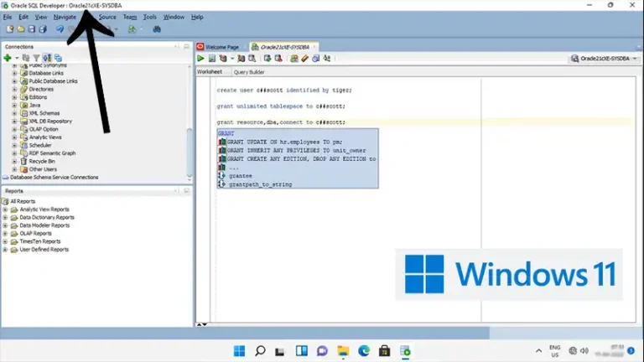This screenshot has width=644, height=362.
Task: Select the OLAP Option tree item
Action: (x=44, y=129)
